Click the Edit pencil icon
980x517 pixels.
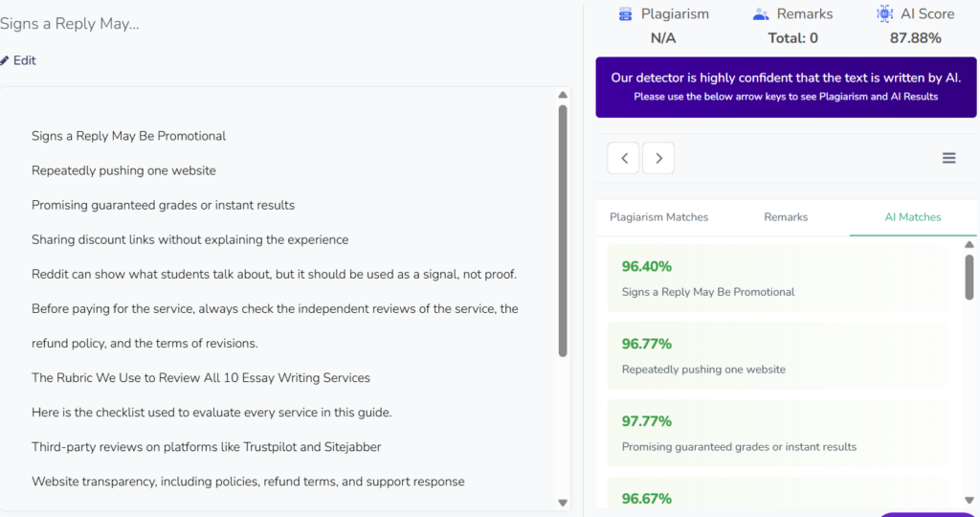[5, 60]
